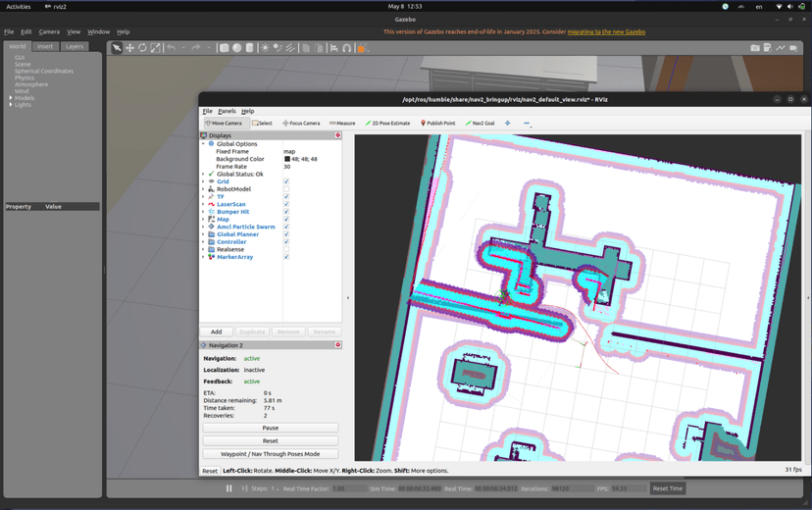Open Gazebo Camera menu
The width and height of the screenshot is (812, 510).
(49, 31)
